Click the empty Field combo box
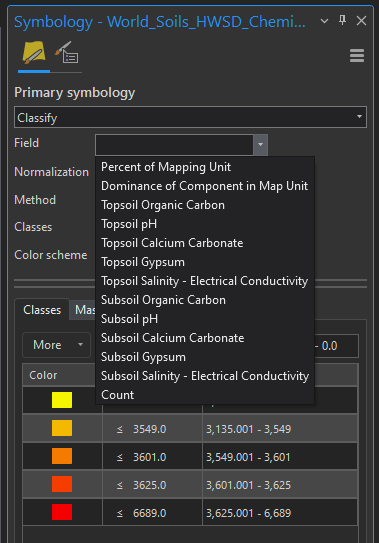 (x=174, y=144)
